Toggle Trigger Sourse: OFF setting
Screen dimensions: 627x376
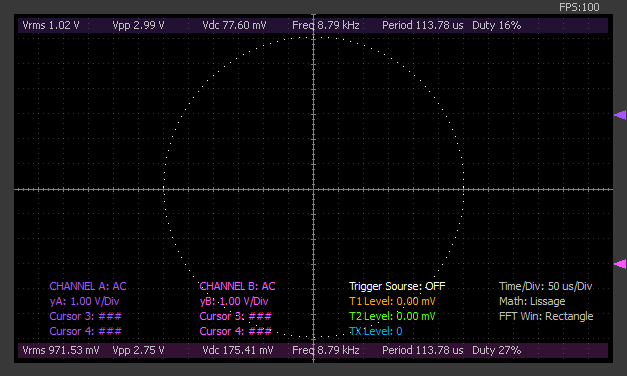click(x=397, y=286)
